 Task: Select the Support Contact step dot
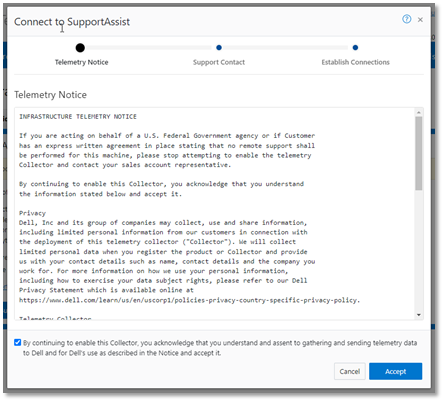click(x=219, y=48)
